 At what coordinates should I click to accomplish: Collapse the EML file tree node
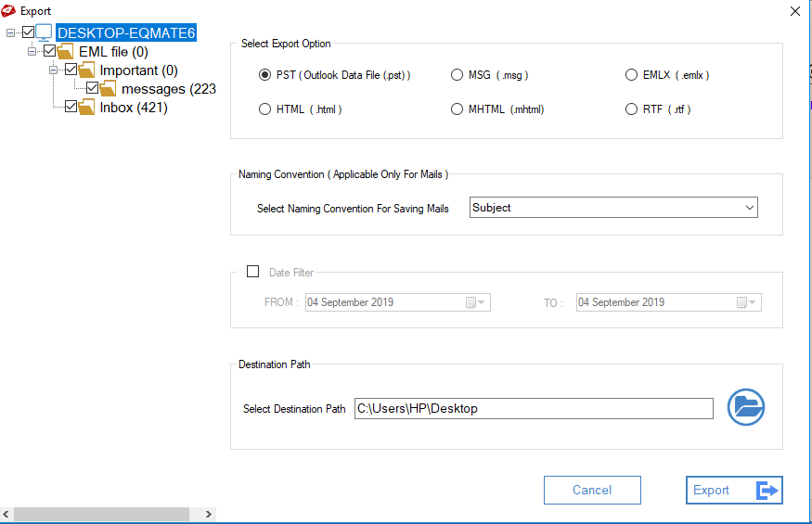pos(32,51)
